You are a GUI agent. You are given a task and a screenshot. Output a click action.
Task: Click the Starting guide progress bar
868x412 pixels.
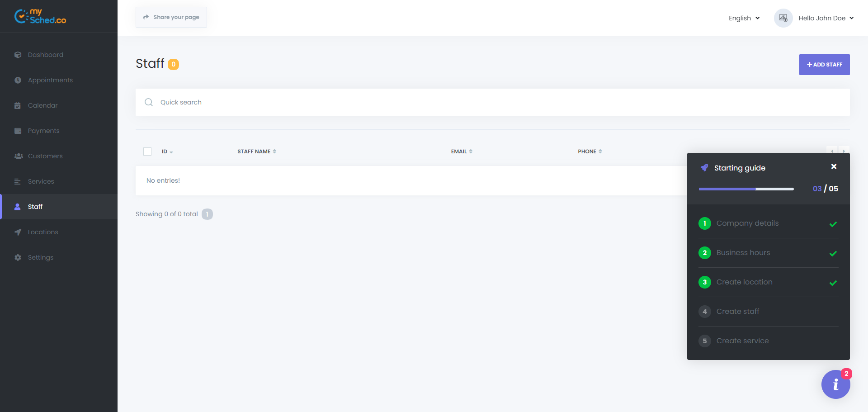(746, 189)
